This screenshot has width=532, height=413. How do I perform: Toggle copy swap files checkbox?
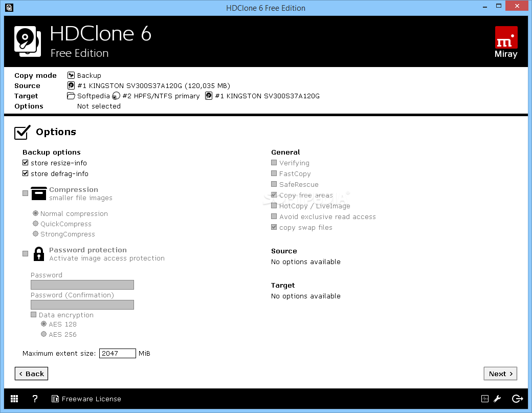pyautogui.click(x=274, y=227)
